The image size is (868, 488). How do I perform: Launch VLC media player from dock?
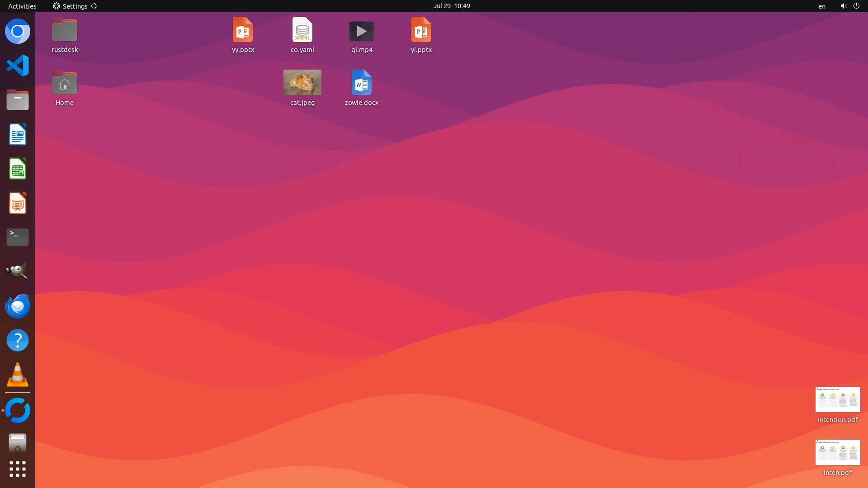point(18,375)
